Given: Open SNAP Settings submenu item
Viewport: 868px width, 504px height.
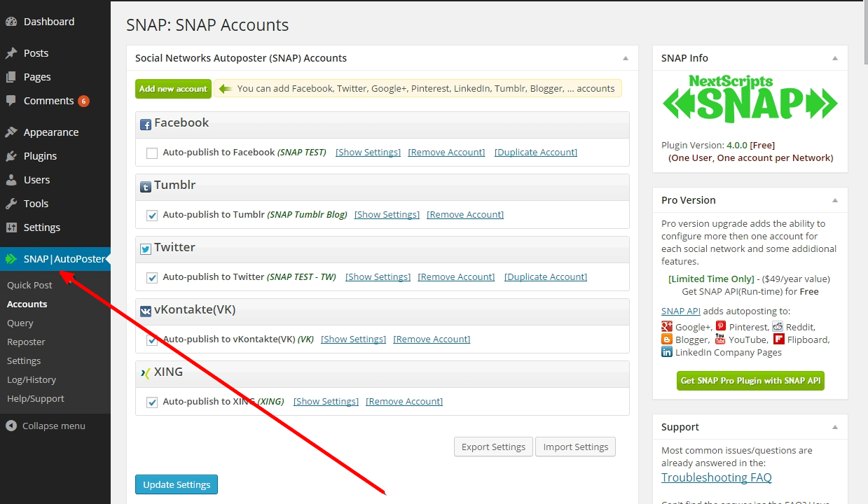Looking at the screenshot, I should click(x=24, y=360).
